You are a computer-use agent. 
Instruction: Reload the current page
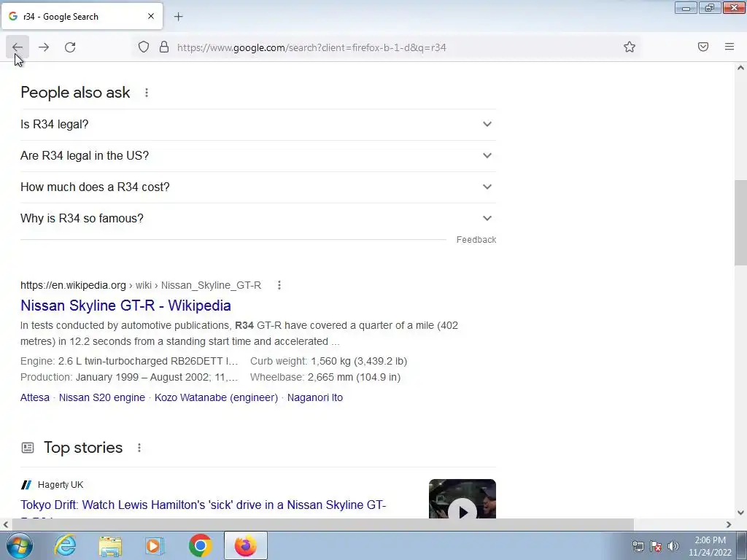(70, 47)
